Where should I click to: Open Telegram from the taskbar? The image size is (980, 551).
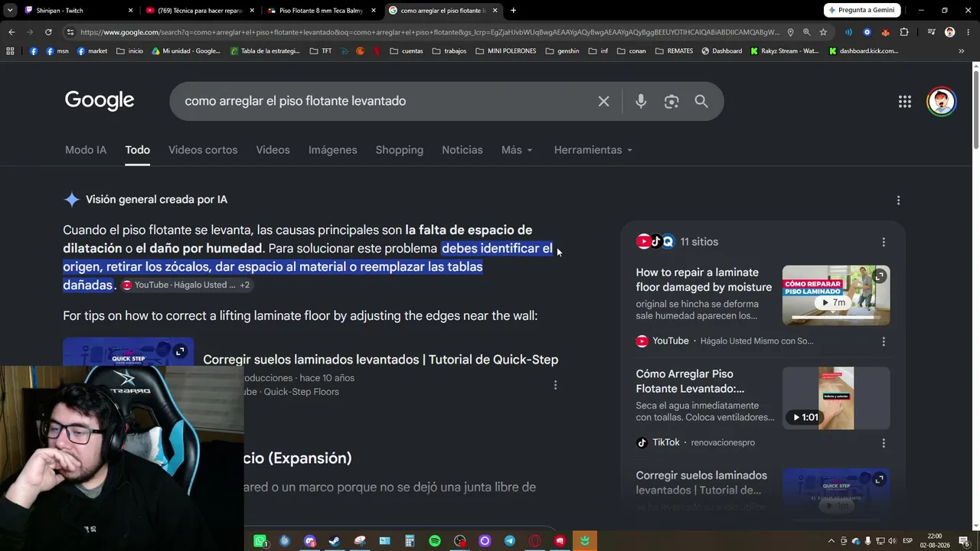tap(510, 541)
